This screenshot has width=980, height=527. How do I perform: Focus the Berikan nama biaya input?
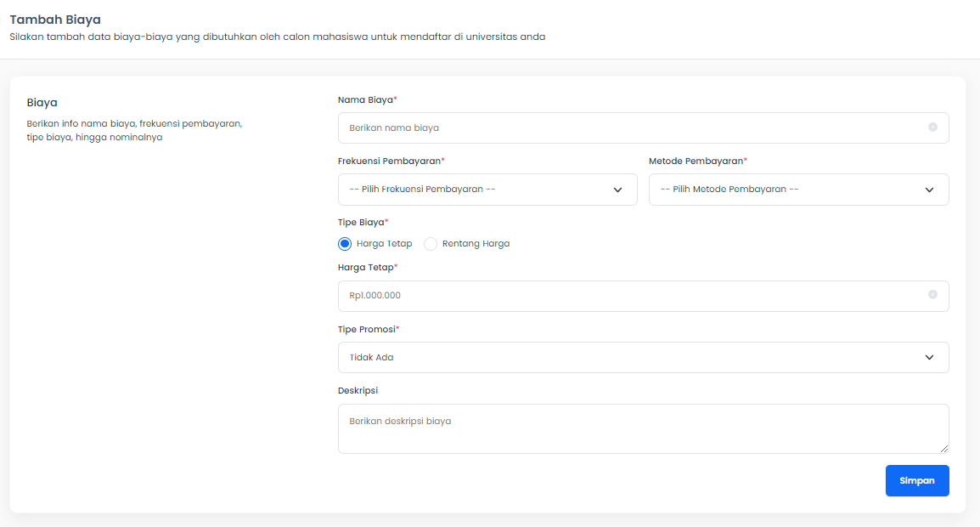pyautogui.click(x=643, y=127)
